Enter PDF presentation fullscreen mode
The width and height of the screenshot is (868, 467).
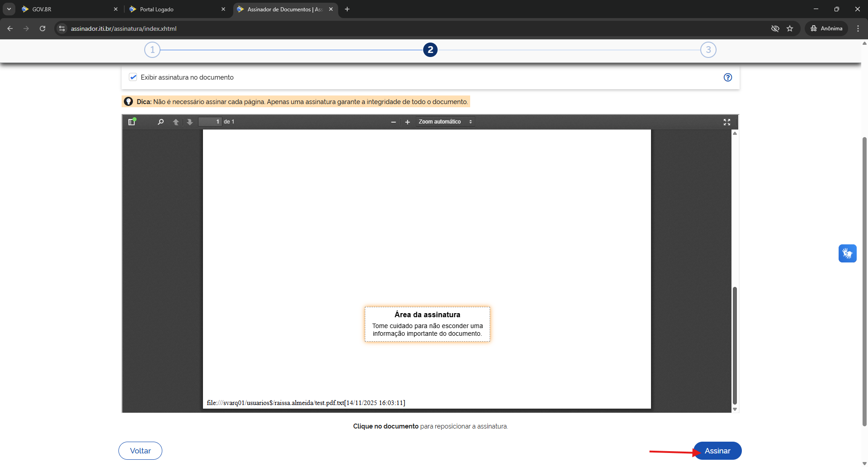coord(726,122)
